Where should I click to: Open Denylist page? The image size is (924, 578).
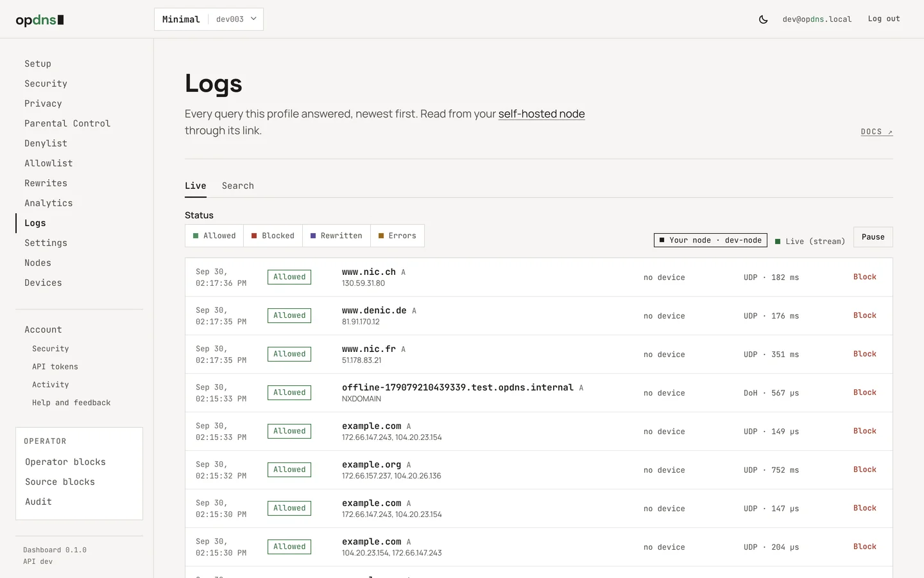(x=46, y=143)
